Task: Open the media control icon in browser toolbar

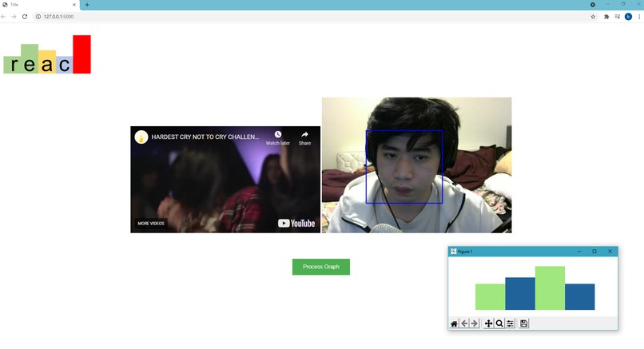Action: pos(618,17)
